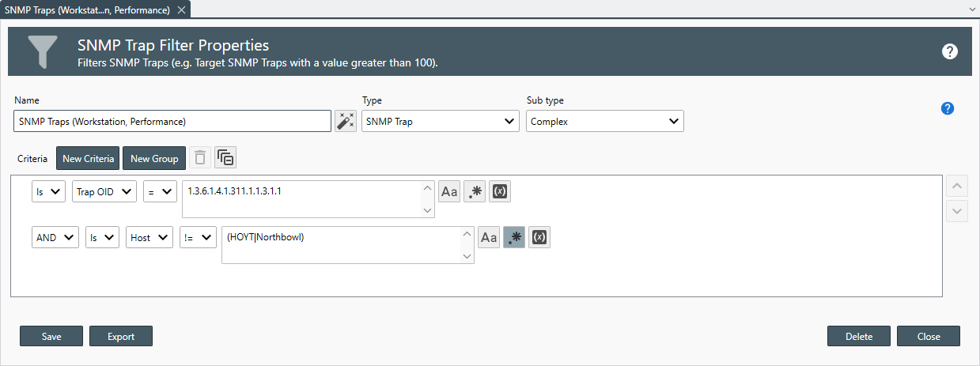Click variable insert icon on Host row
980x366 pixels.
coord(539,237)
